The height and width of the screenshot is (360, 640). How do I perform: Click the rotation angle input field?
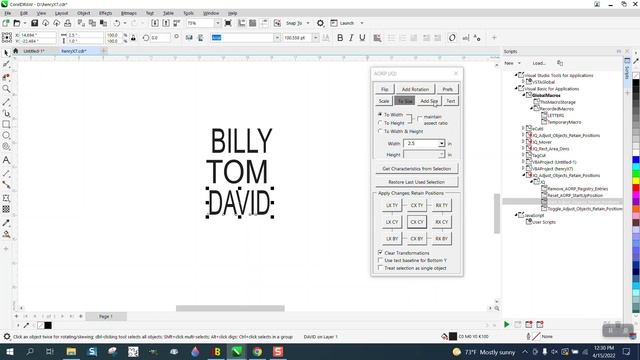click(x=160, y=38)
